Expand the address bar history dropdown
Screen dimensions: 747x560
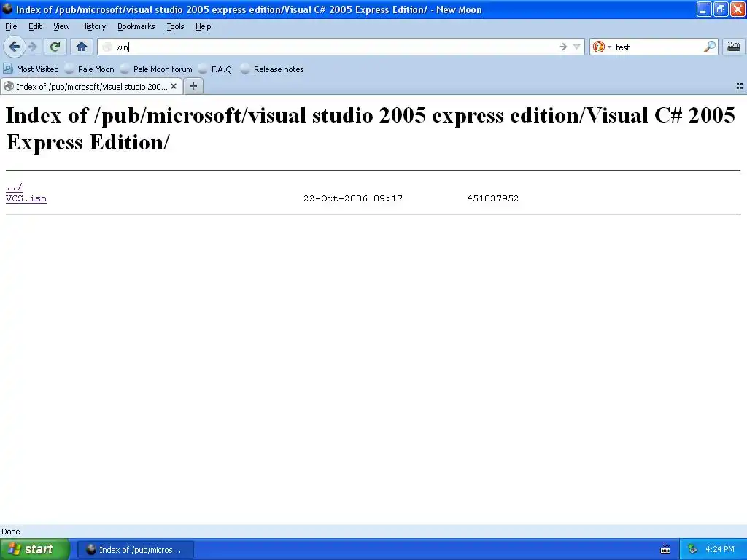click(x=576, y=47)
